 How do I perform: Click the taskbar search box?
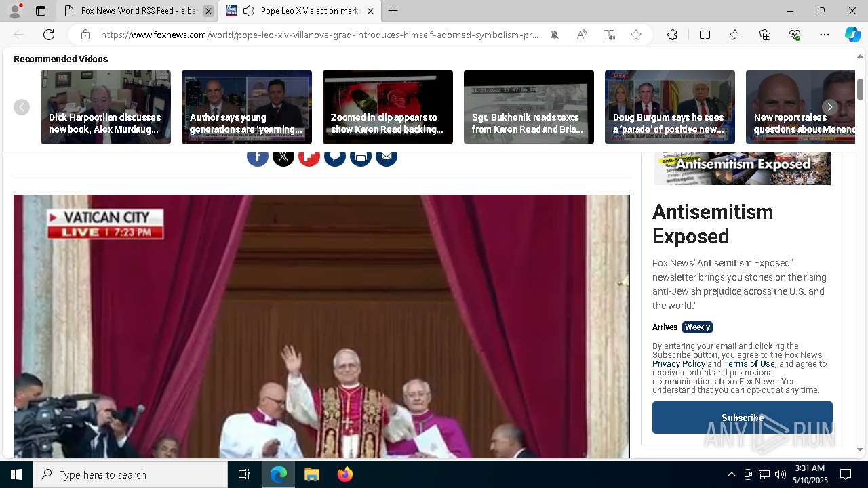pyautogui.click(x=130, y=474)
